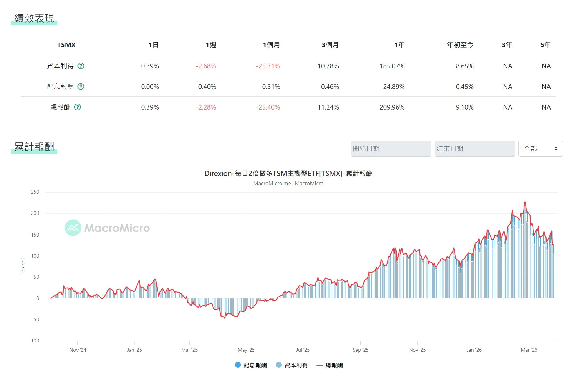Click help icon beside 總報酬

[77, 107]
